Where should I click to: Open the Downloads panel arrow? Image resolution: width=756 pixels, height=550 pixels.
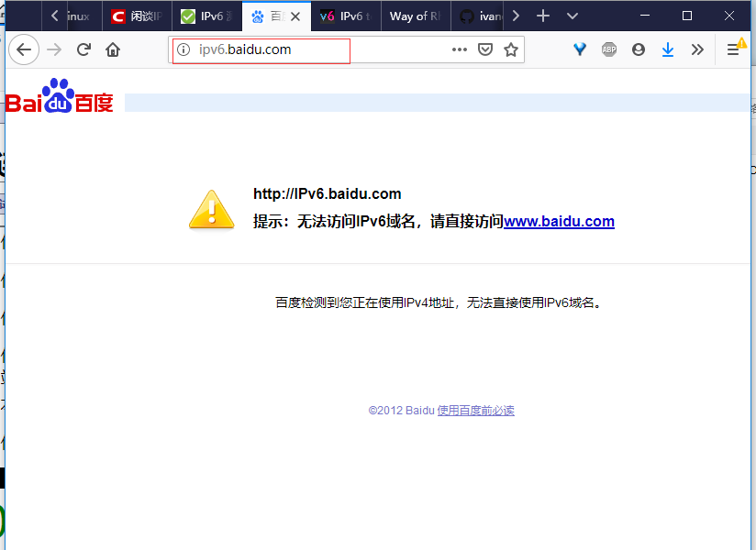pyautogui.click(x=668, y=49)
